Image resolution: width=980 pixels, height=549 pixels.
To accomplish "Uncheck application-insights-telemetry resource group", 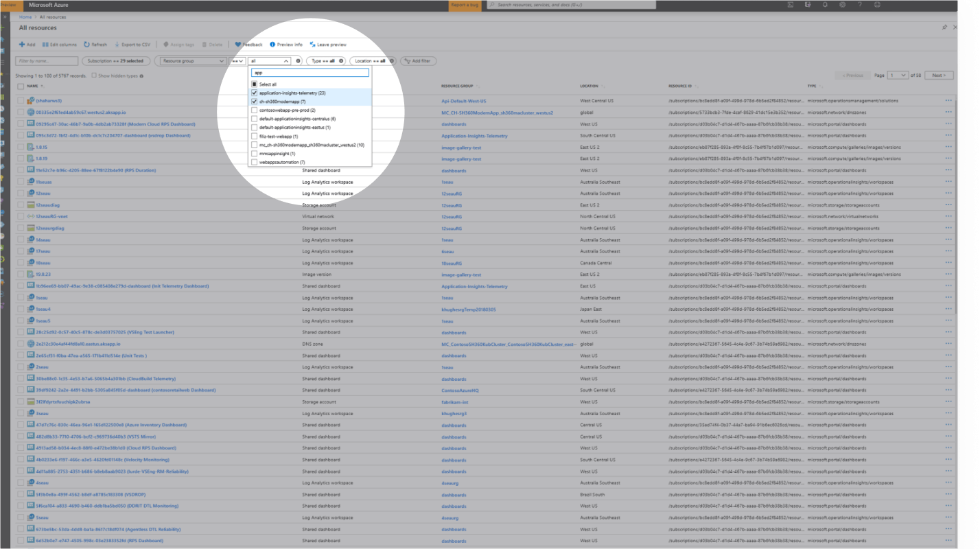I will [255, 93].
